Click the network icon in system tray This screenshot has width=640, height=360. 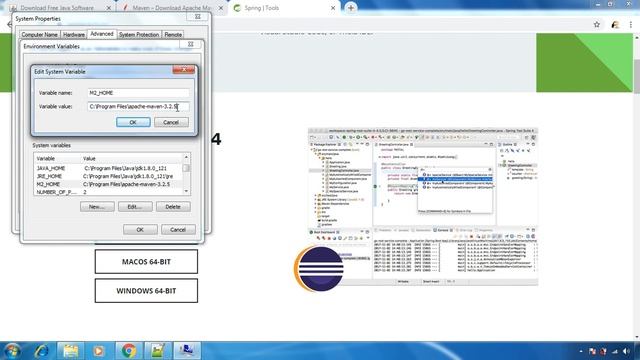click(615, 351)
